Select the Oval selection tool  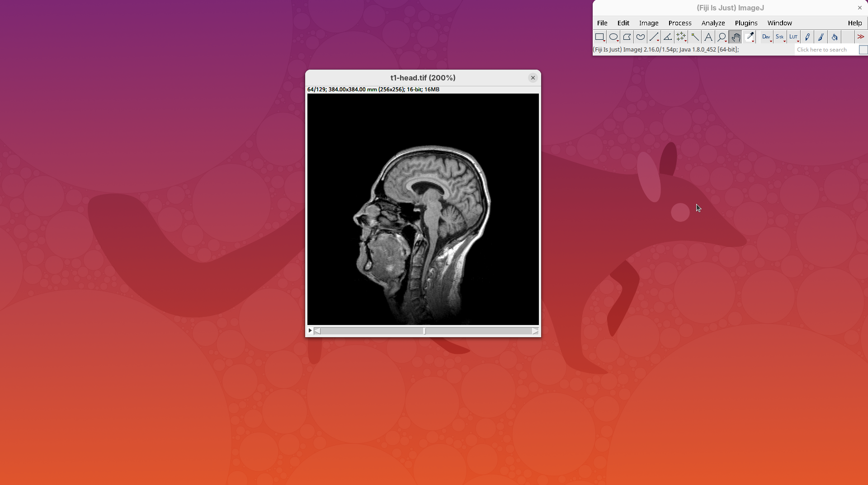click(x=613, y=37)
